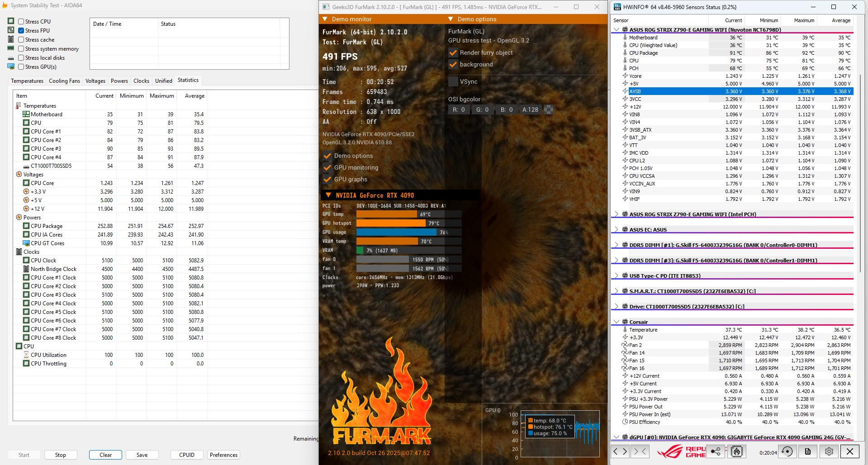Collapse the Corsair sensor group
Screen dimensions: 868x465
[x=617, y=322]
